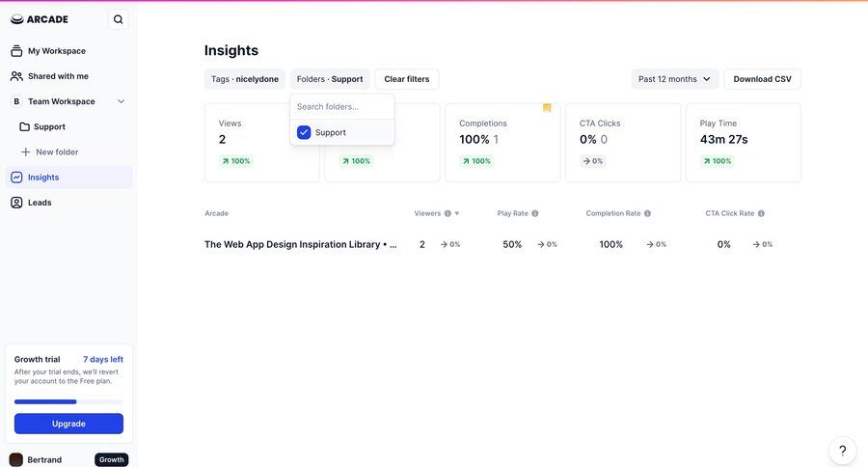
Task: Click info icon beside Completion Rate
Action: [647, 213]
